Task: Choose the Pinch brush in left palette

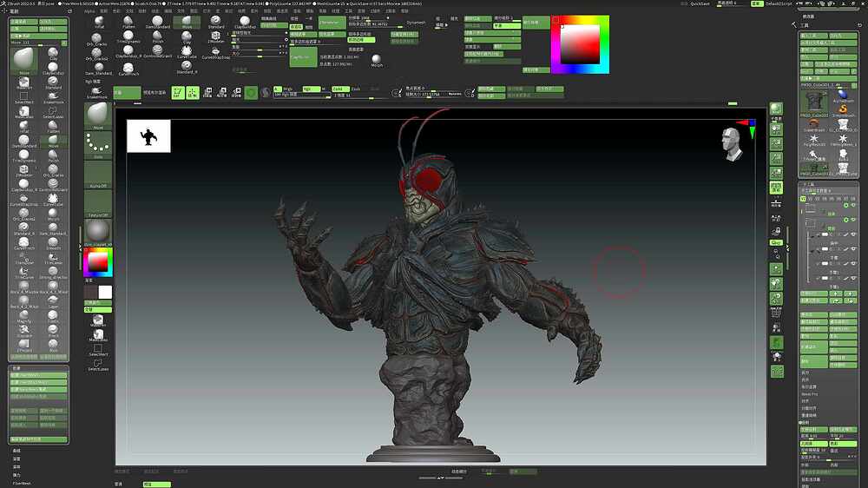Action: pyautogui.click(x=53, y=330)
